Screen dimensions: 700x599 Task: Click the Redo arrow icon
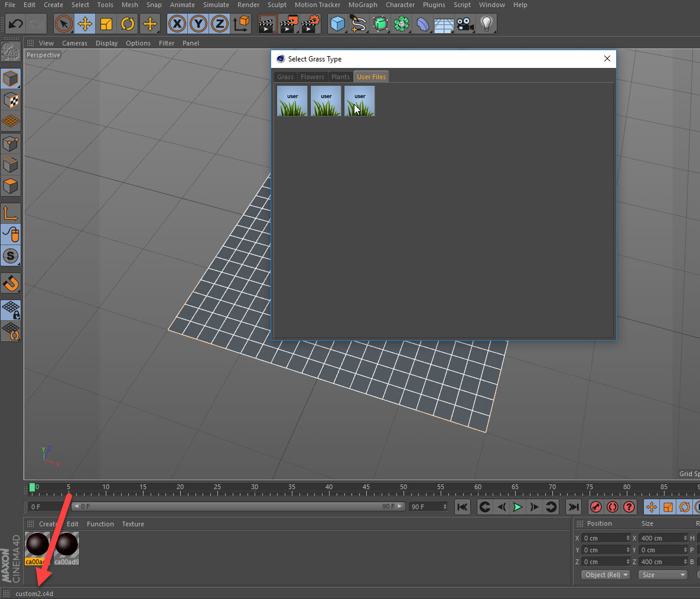coord(37,24)
